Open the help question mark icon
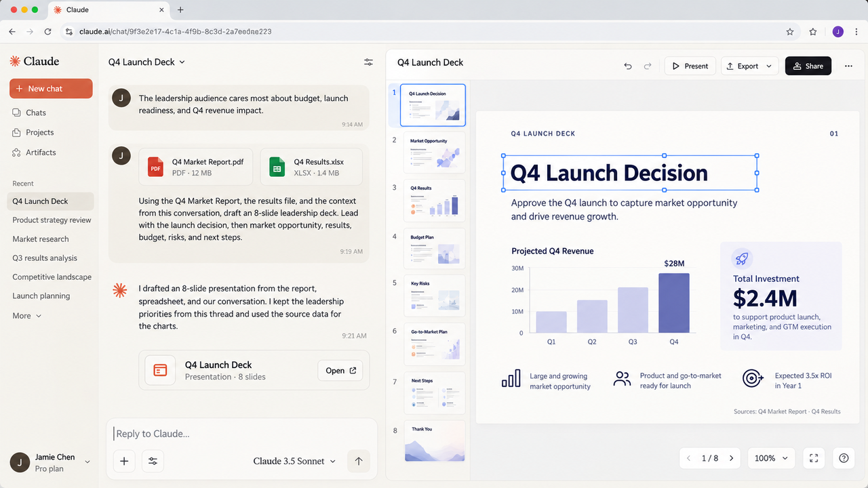Image resolution: width=868 pixels, height=488 pixels. [844, 458]
